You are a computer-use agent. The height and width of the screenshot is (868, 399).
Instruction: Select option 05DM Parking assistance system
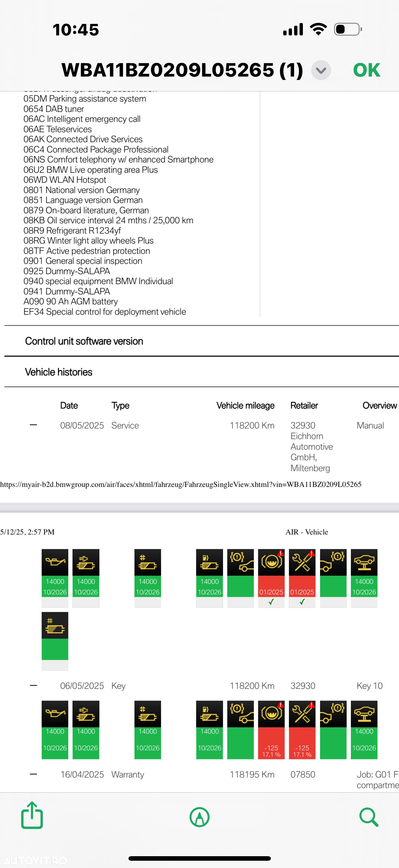pos(85,99)
